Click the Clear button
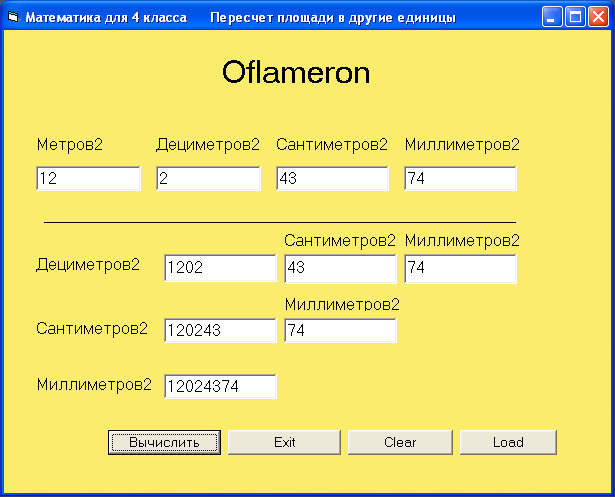The image size is (615, 497). pyautogui.click(x=400, y=442)
